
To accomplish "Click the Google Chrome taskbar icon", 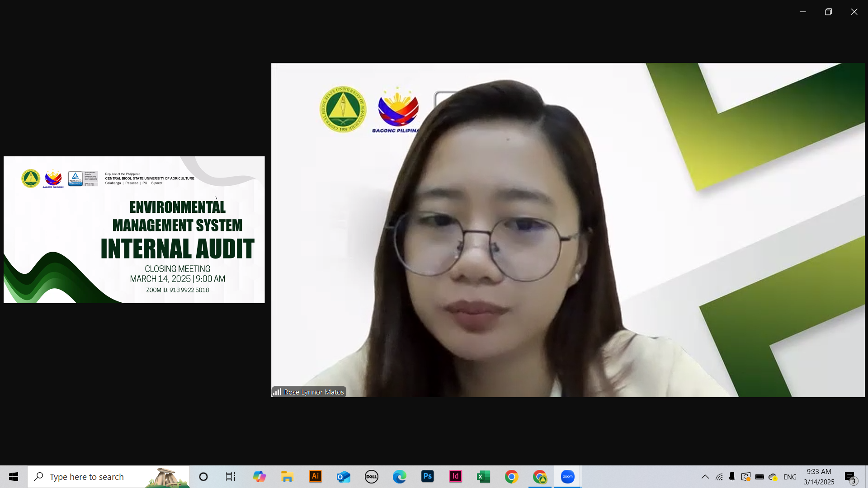I will pos(511,477).
